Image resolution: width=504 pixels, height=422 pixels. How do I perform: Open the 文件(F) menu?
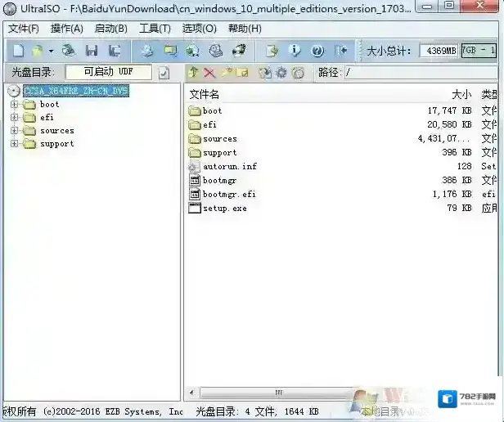[x=23, y=29]
